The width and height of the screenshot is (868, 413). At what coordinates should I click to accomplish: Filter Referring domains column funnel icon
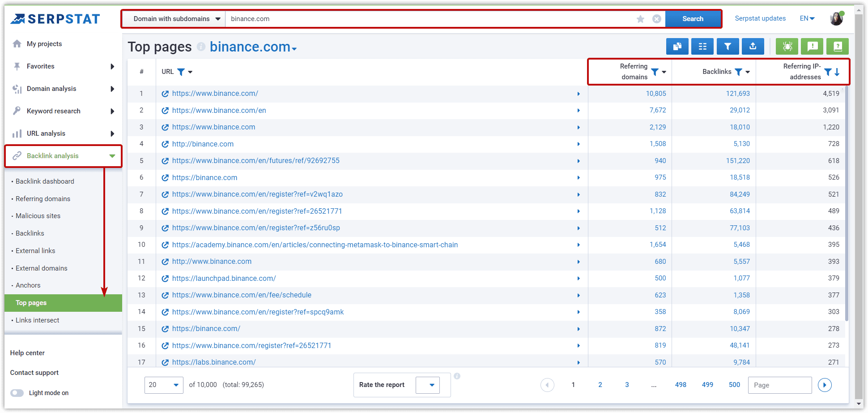654,72
